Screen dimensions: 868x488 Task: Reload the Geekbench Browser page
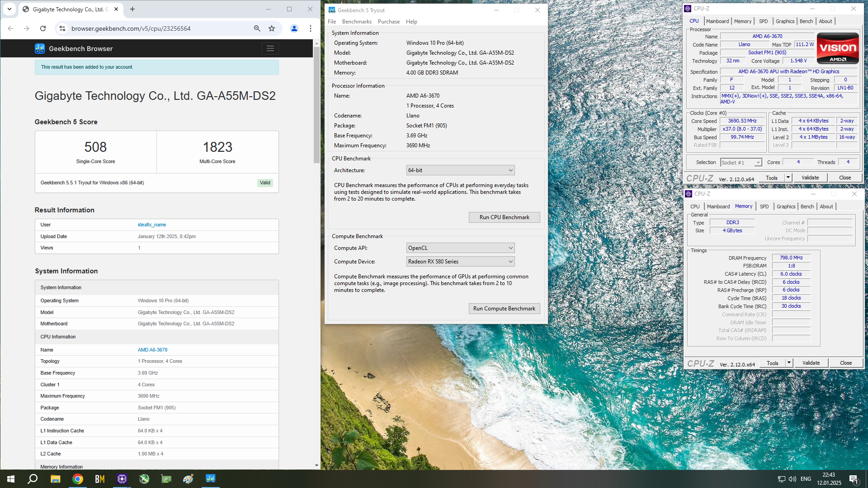[x=43, y=28]
